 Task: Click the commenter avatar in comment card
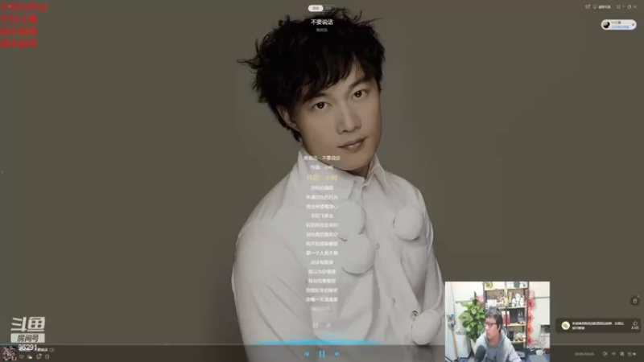(566, 326)
